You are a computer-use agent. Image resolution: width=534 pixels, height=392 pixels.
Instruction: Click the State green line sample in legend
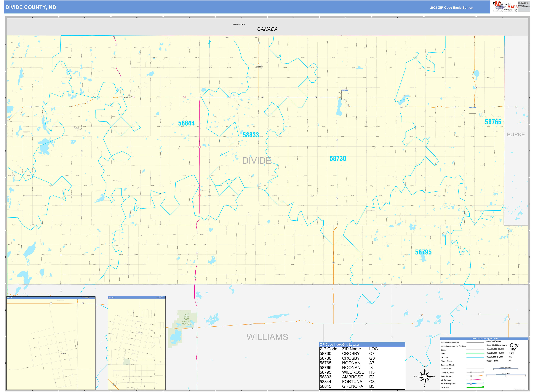coord(475,354)
